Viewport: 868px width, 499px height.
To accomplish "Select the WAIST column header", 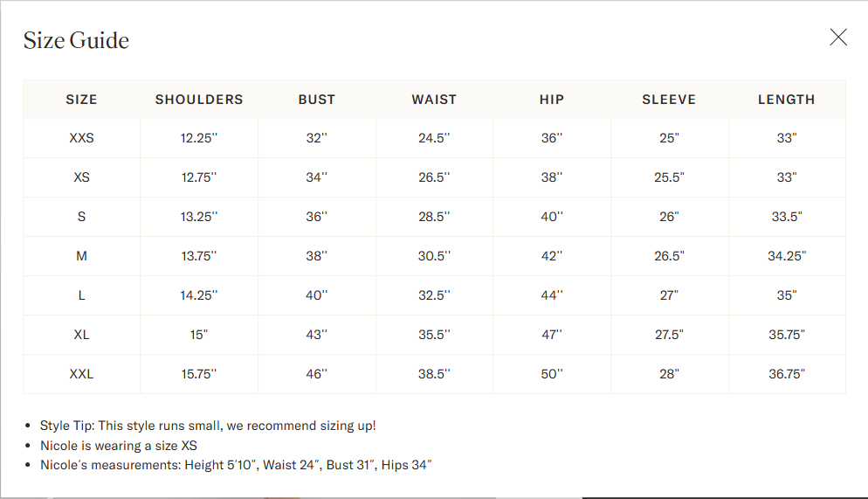I will pyautogui.click(x=434, y=100).
